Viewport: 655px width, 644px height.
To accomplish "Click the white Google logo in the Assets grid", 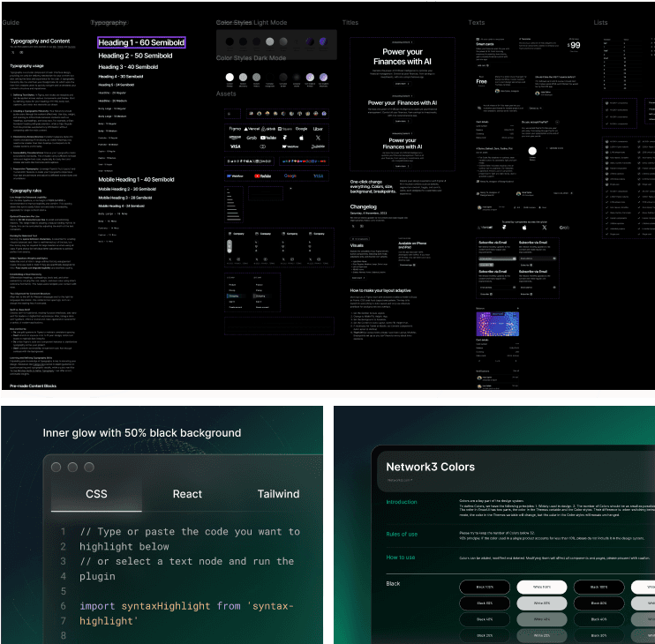I will [x=302, y=129].
